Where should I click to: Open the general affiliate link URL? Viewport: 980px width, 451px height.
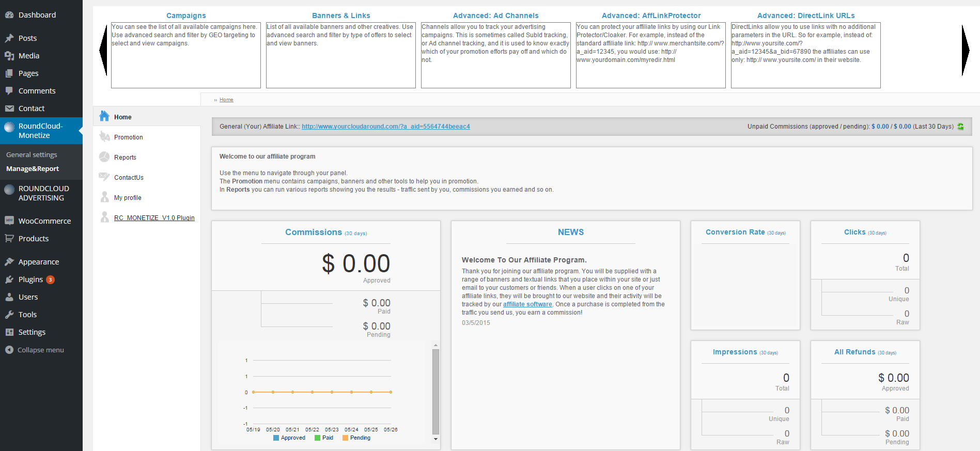pos(386,127)
